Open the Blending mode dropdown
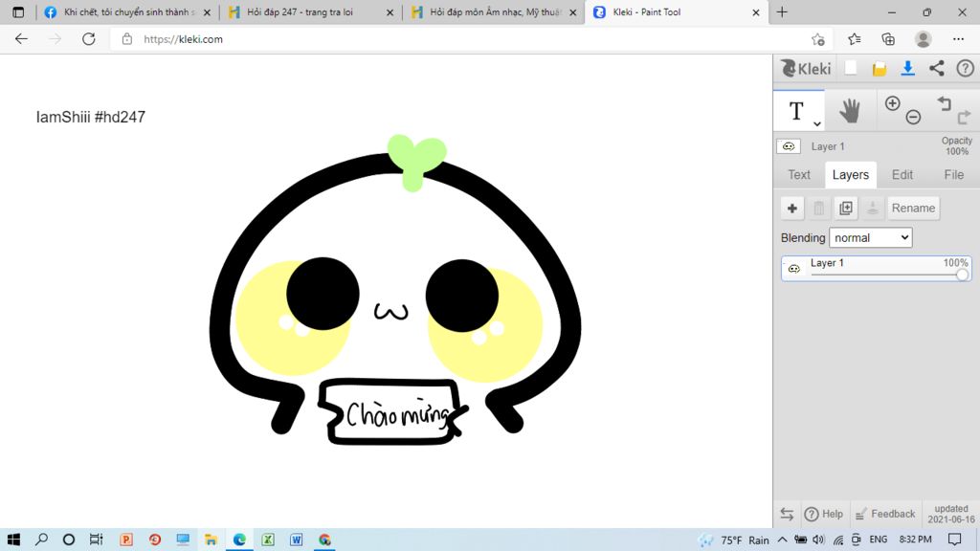 (870, 237)
